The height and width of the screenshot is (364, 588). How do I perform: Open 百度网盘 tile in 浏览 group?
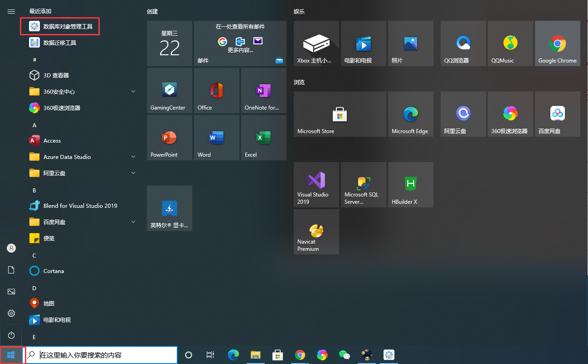(x=558, y=114)
